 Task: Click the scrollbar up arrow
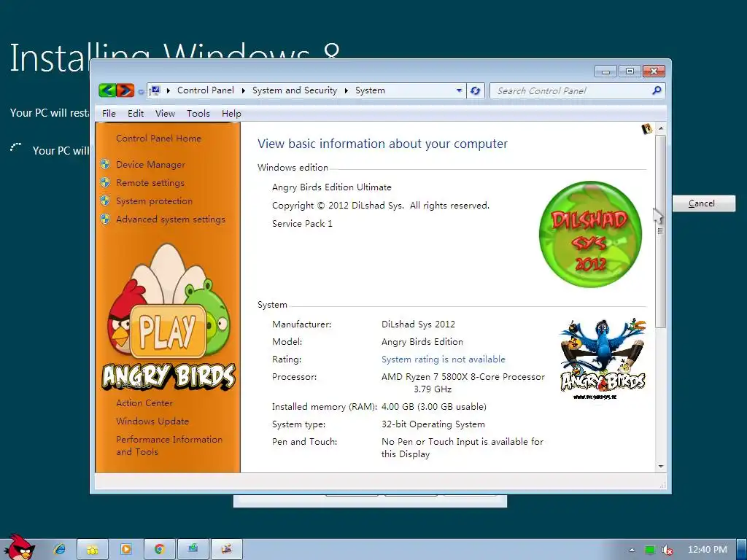point(661,128)
